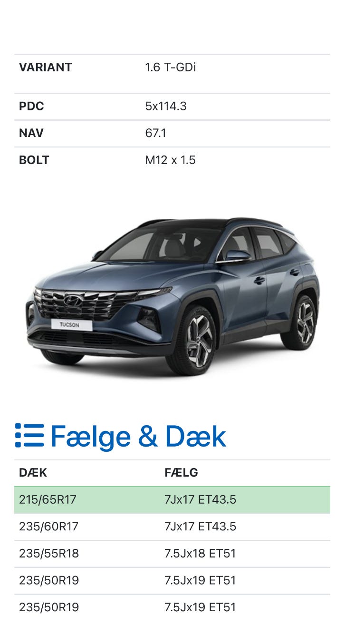Click the last 235/50R19 tire entry
The width and height of the screenshot is (364, 635).
[x=49, y=607]
